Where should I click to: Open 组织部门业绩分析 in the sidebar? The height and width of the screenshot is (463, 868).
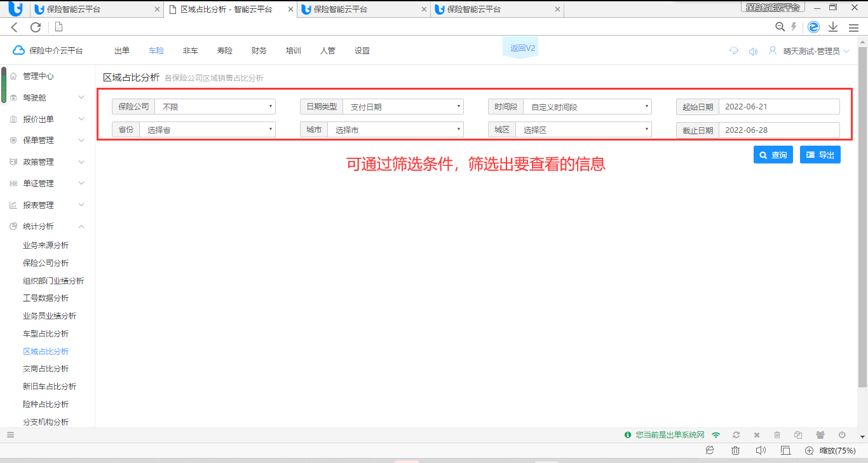tap(53, 280)
